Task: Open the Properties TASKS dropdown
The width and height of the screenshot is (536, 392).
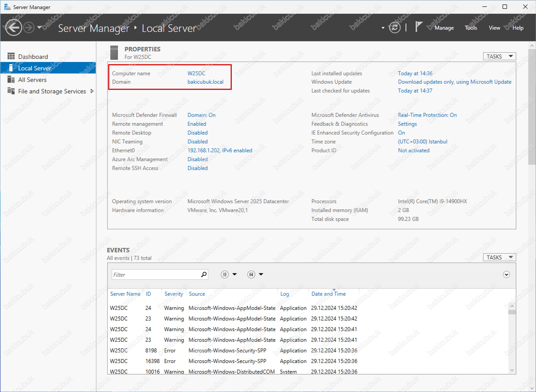Action: click(x=499, y=56)
